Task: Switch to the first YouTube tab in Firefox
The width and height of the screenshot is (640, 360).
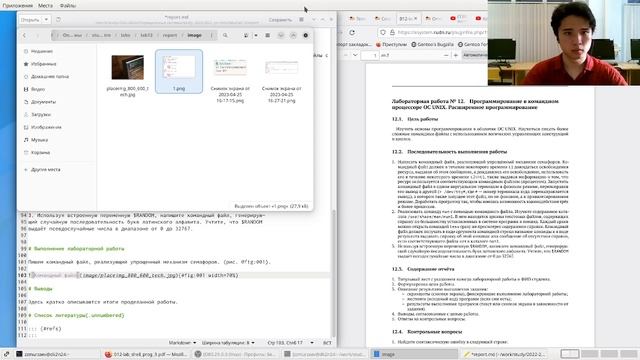Action: (459, 19)
